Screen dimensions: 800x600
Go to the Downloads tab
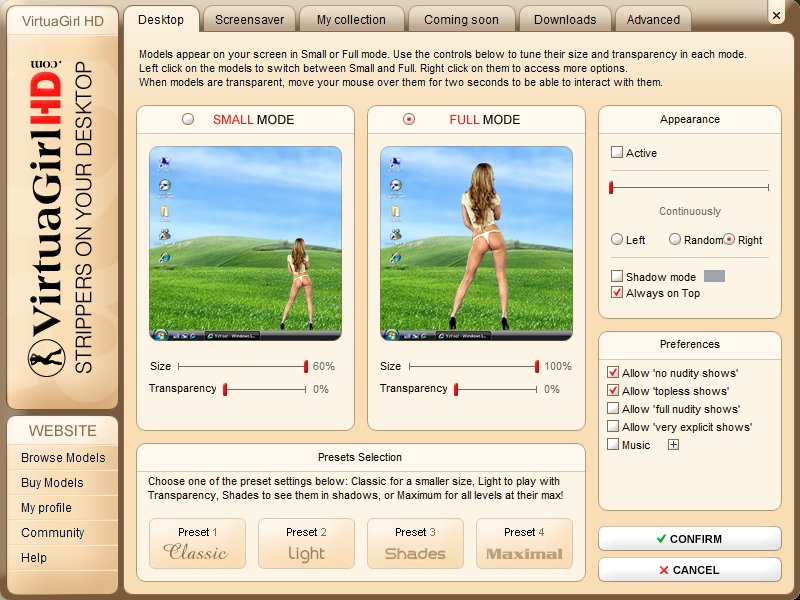(x=565, y=20)
